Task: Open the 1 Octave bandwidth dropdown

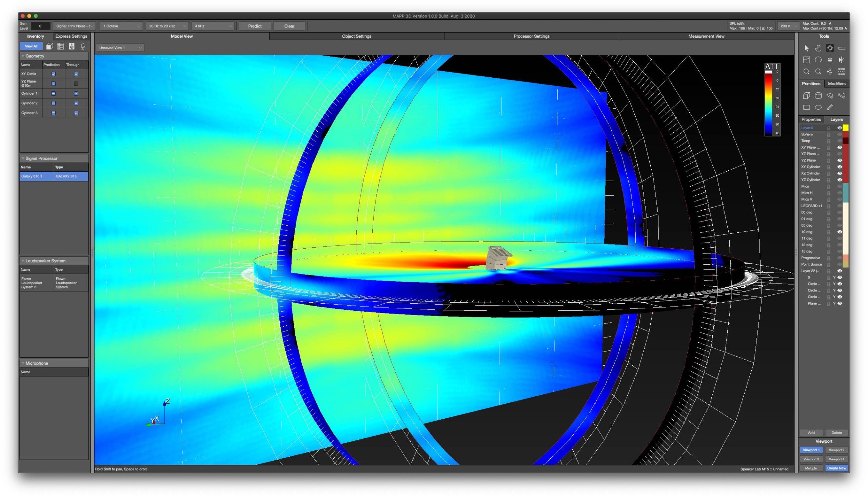Action: (x=121, y=26)
